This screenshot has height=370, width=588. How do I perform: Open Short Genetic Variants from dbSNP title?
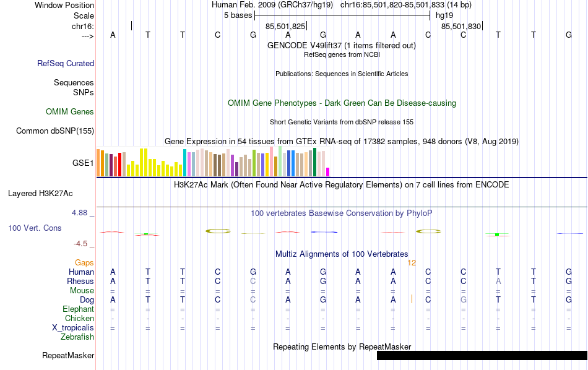tap(342, 123)
